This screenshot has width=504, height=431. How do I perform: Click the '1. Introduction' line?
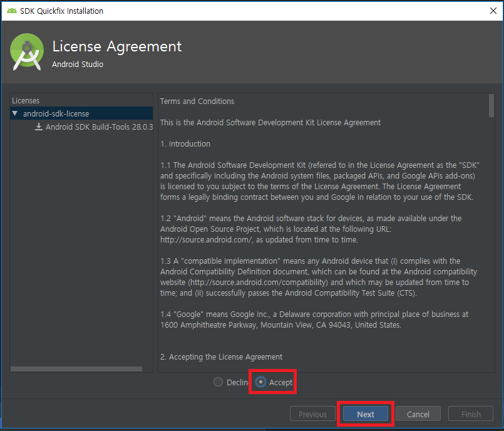pos(185,144)
